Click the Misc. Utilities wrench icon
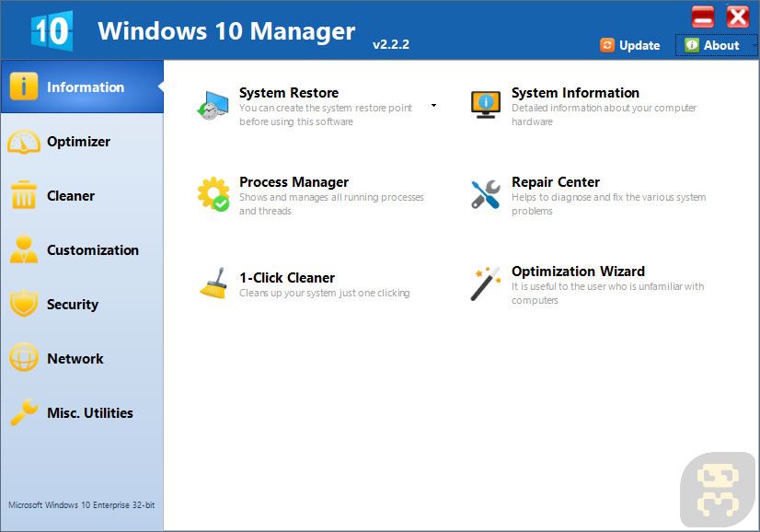This screenshot has height=532, width=760. pyautogui.click(x=24, y=411)
